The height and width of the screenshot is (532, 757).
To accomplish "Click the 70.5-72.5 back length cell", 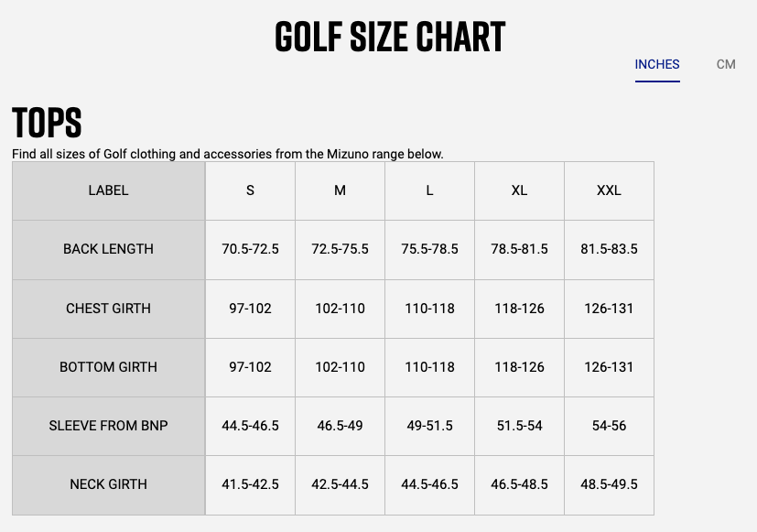I will point(250,249).
